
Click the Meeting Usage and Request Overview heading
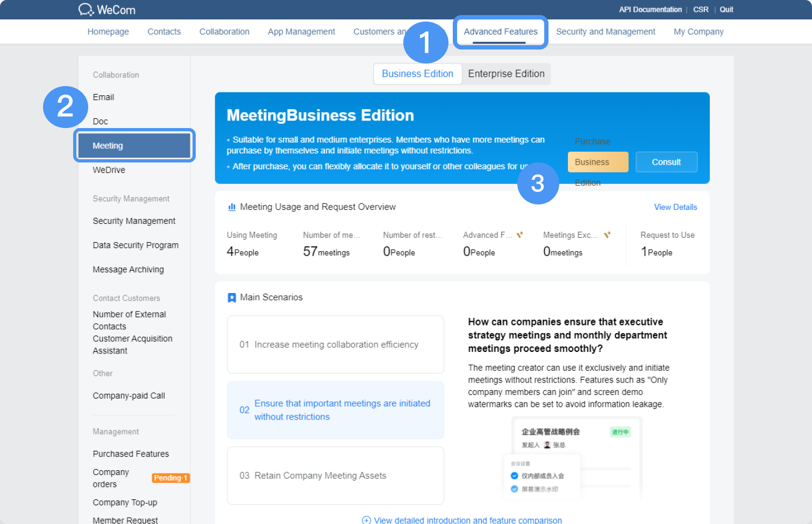pyautogui.click(x=318, y=207)
